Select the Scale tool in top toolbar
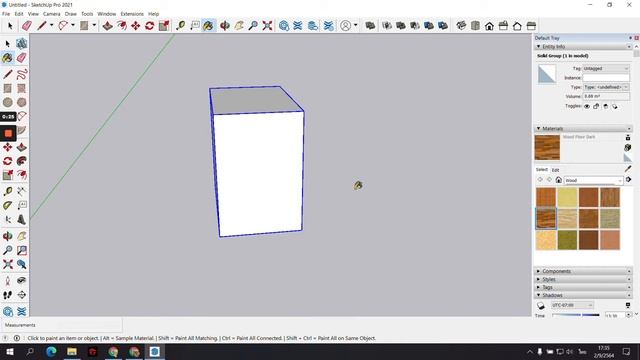This screenshot has height=360, width=640. [x=164, y=26]
